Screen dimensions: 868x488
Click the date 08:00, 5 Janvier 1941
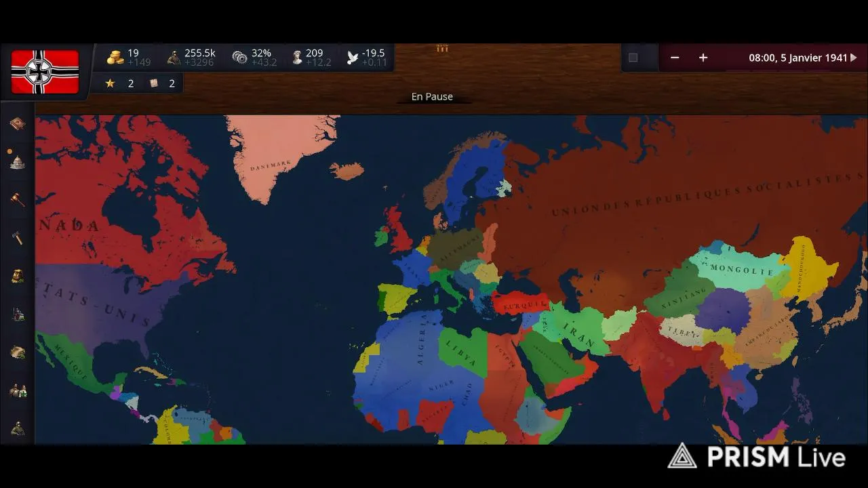point(798,58)
